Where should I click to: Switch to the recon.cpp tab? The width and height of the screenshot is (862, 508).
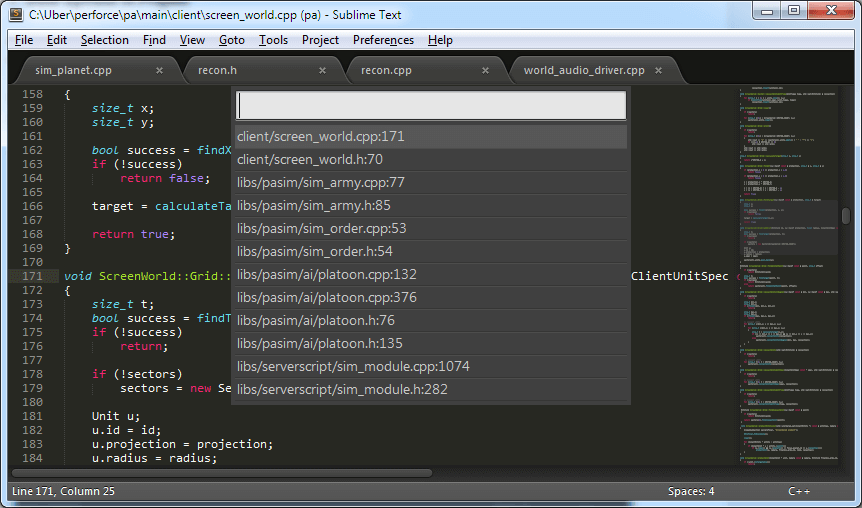click(387, 71)
